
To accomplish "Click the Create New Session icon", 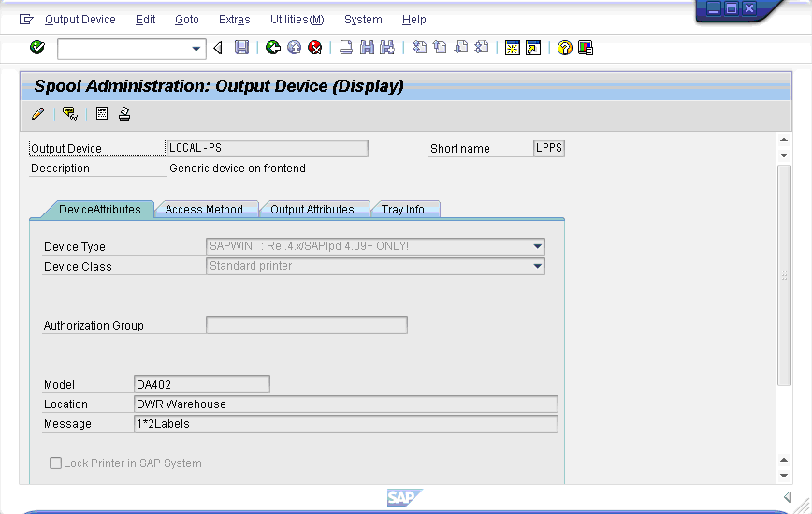I will click(x=512, y=48).
